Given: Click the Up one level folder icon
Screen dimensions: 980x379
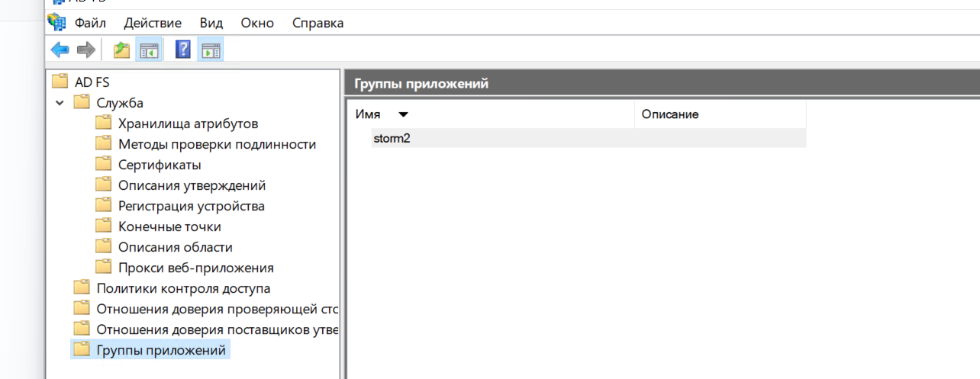Looking at the screenshot, I should click(x=121, y=50).
